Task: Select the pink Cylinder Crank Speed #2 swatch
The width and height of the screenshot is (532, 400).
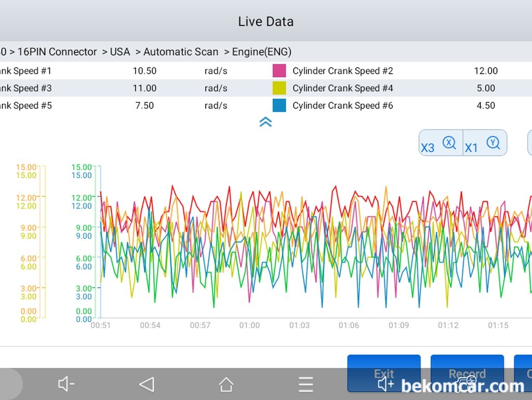Action: coord(279,71)
